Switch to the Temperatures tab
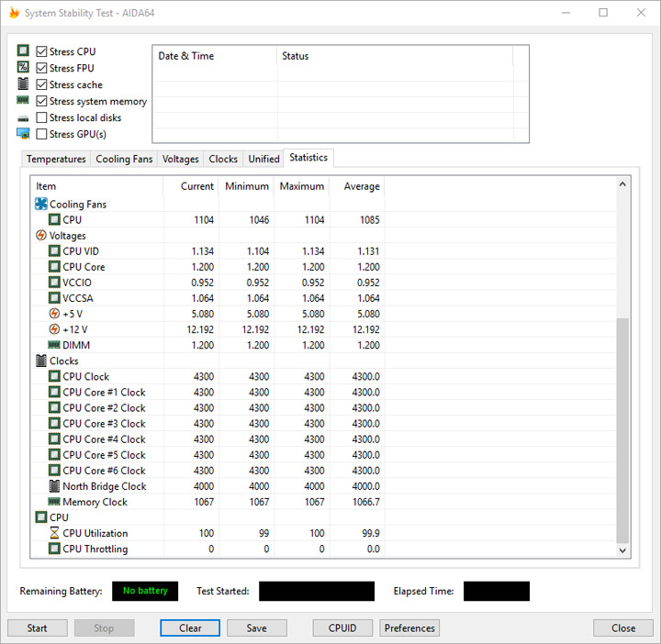661x644 pixels. coord(56,159)
